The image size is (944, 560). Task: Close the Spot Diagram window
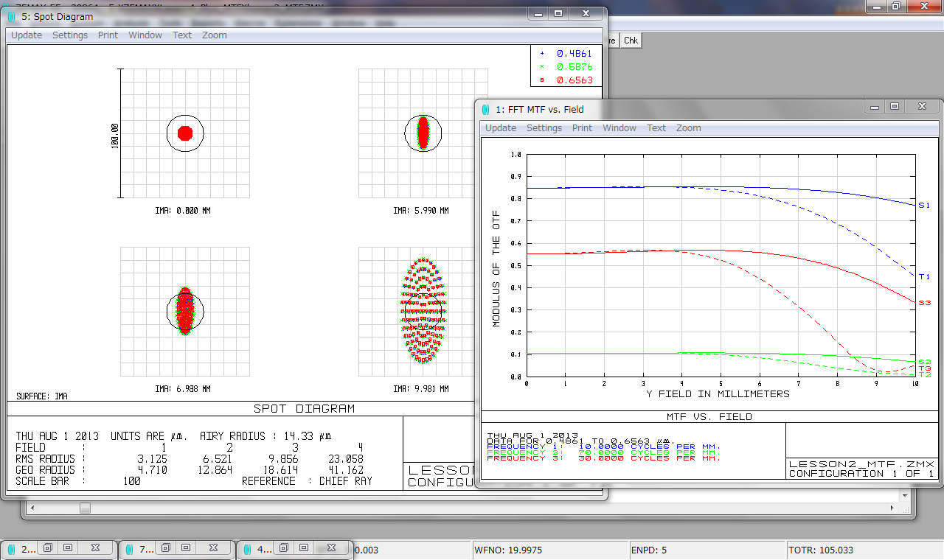click(586, 13)
